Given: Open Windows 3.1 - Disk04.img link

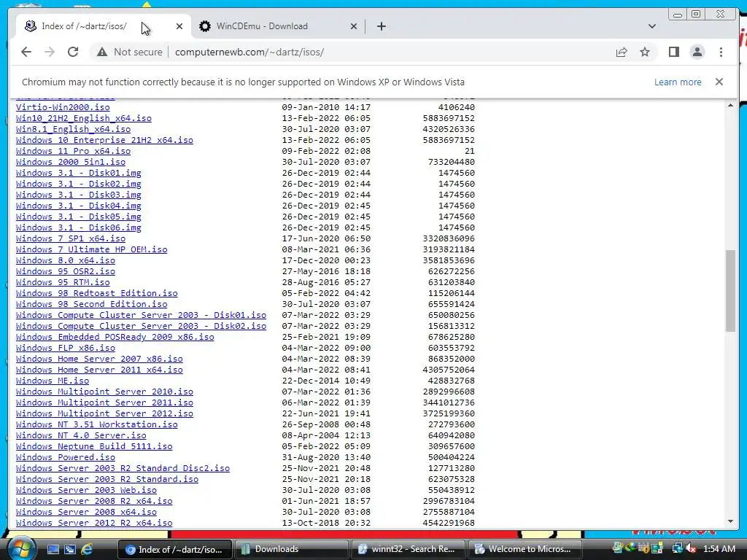Looking at the screenshot, I should (x=79, y=206).
